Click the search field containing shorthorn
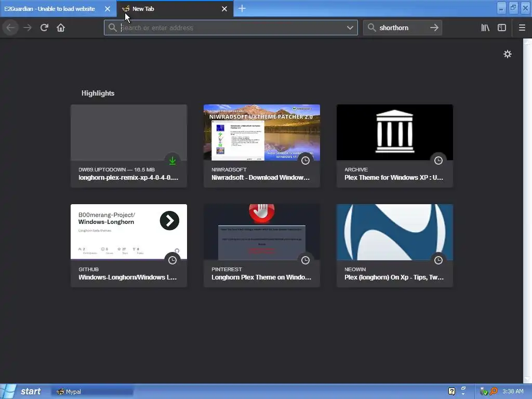The width and height of the screenshot is (532, 399). 403,28
